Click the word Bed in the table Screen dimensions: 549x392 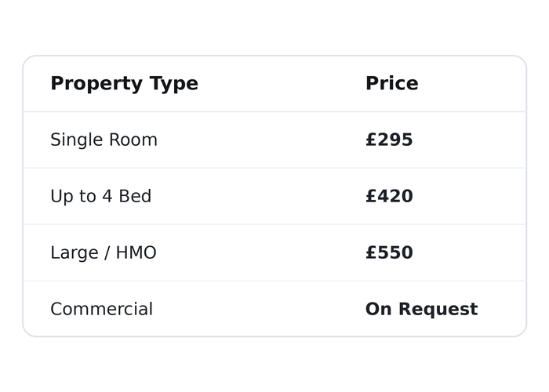[x=135, y=196]
